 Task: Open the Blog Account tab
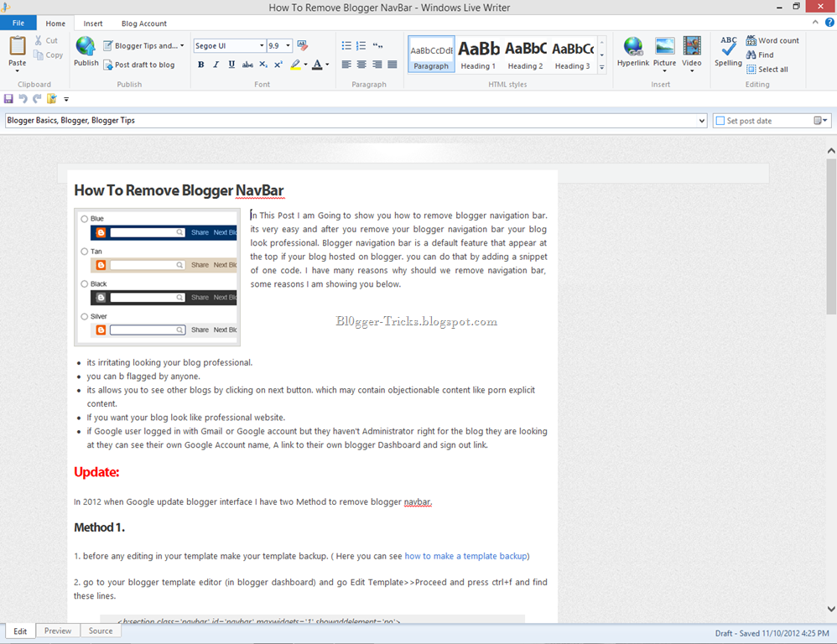144,23
